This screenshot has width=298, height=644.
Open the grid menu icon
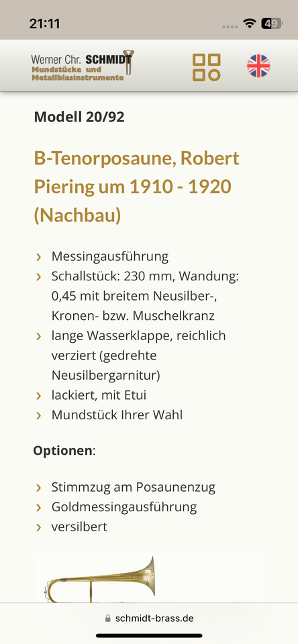[206, 67]
